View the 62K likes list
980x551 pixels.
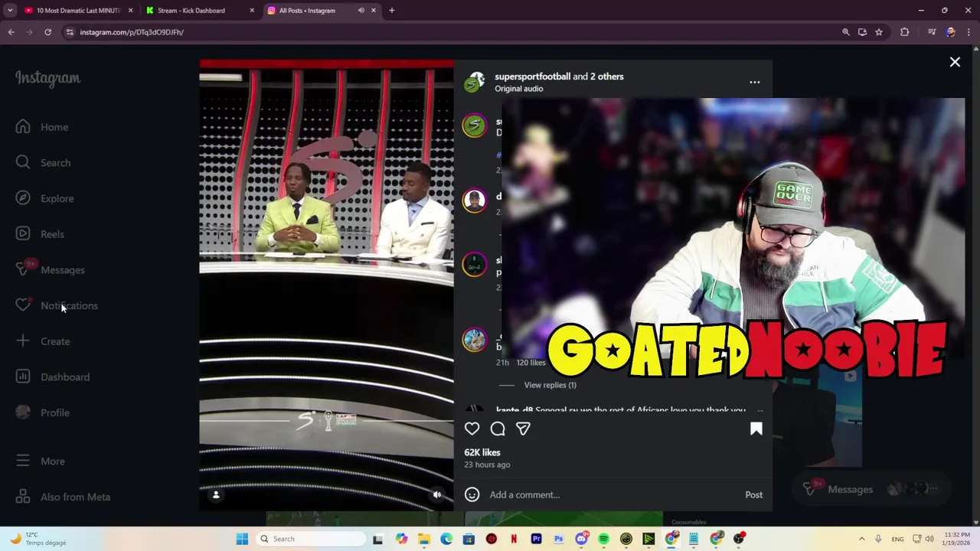click(x=482, y=452)
